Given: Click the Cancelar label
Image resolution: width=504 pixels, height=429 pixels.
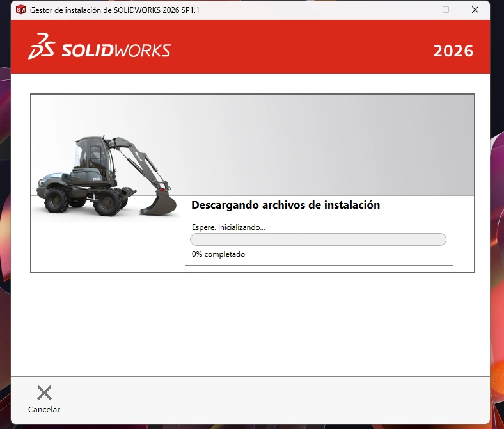Looking at the screenshot, I should (44, 409).
